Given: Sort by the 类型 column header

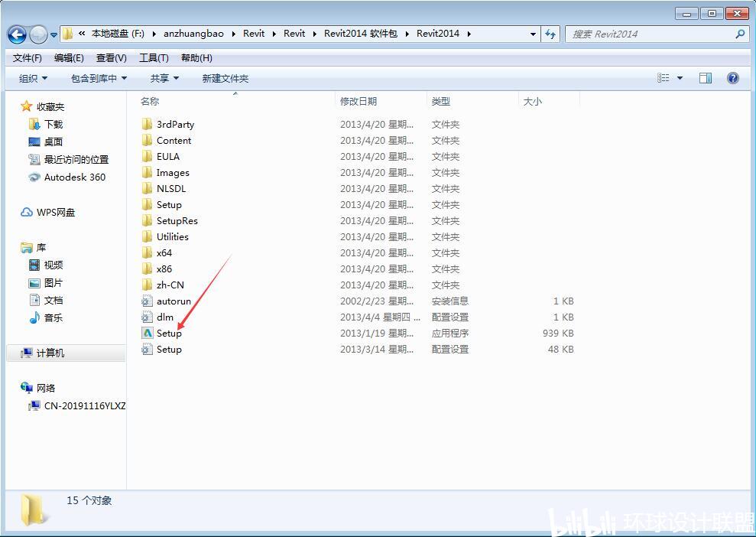Looking at the screenshot, I should click(440, 101).
